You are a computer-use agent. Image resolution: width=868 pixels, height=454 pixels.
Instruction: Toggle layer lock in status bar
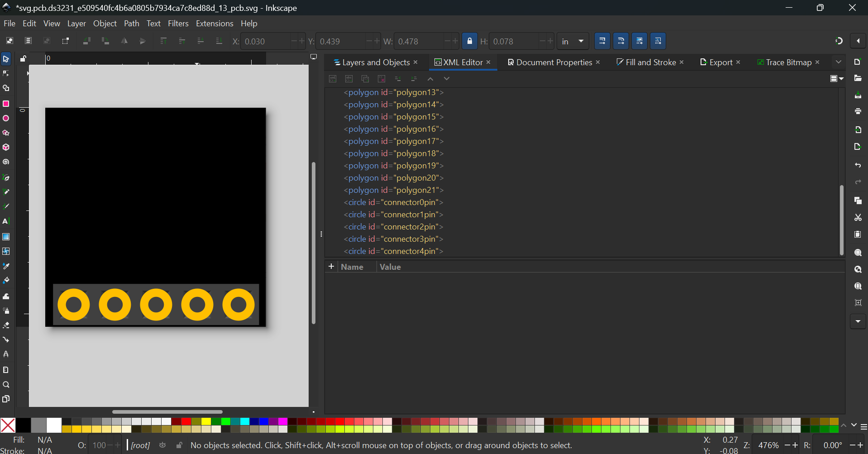point(179,445)
